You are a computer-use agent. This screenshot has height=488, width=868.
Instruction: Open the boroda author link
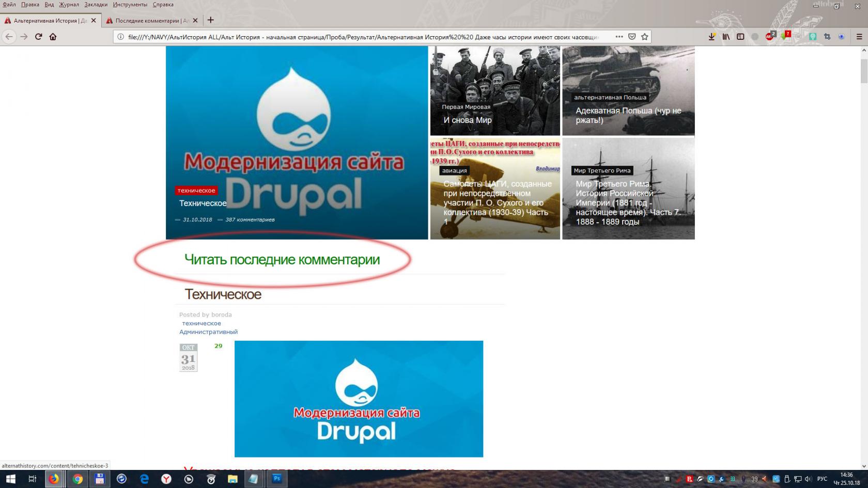coord(222,314)
